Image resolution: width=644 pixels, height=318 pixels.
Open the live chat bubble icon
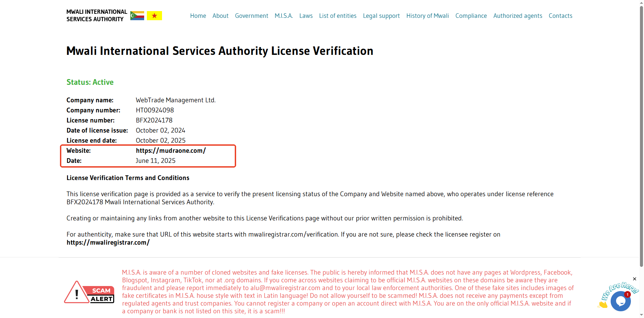point(620,301)
